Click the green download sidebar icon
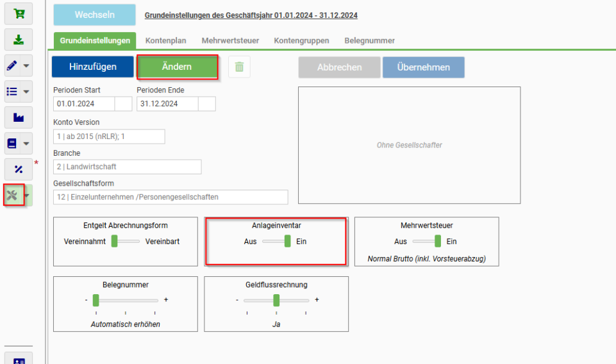This screenshot has width=616, height=364. click(x=19, y=40)
